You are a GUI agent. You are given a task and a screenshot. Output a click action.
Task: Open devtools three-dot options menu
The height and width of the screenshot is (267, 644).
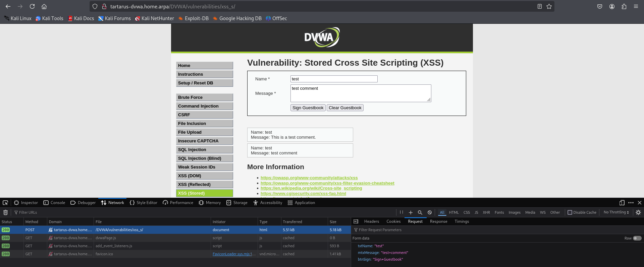(631, 203)
